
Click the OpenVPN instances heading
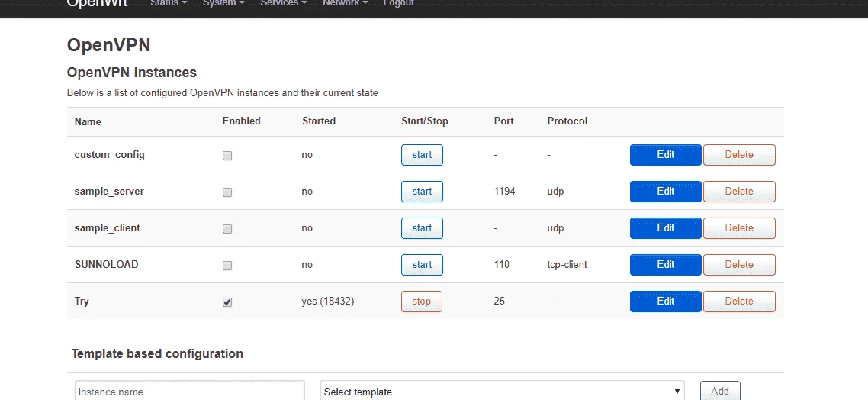coord(132,73)
